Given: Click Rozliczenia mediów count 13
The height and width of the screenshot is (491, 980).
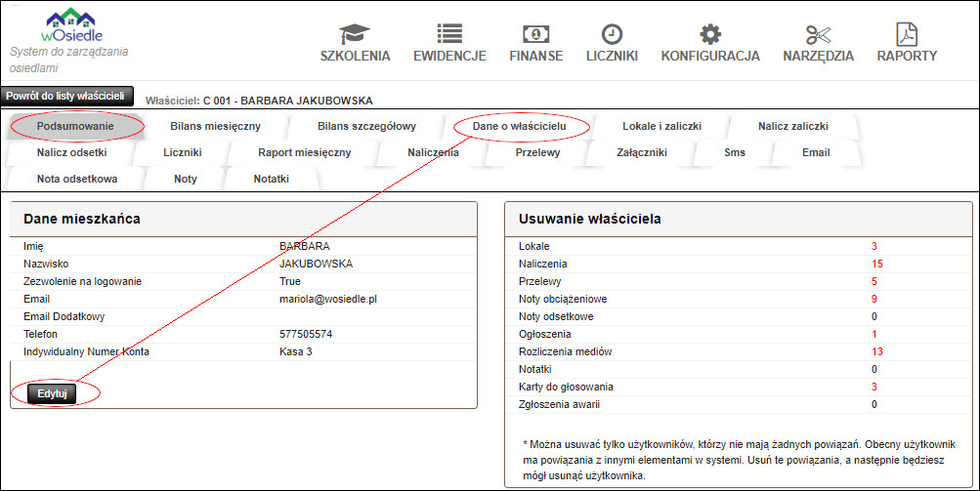Looking at the screenshot, I should coord(876,351).
